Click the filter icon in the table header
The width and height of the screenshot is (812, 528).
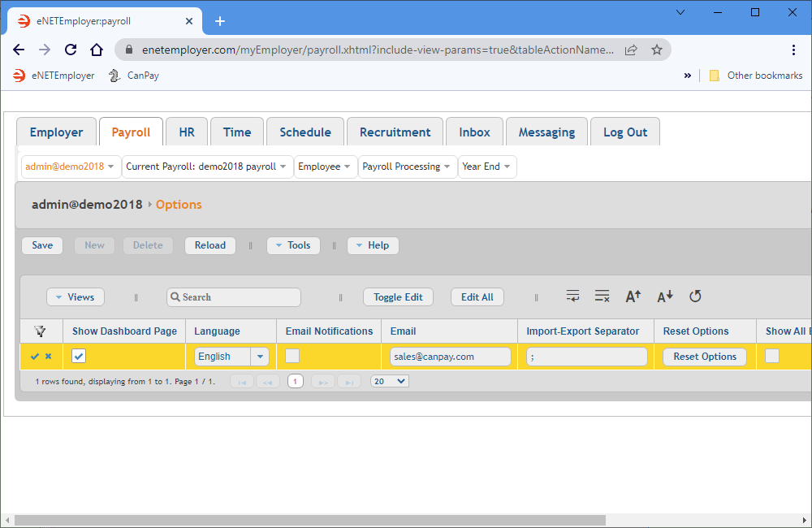coord(40,331)
